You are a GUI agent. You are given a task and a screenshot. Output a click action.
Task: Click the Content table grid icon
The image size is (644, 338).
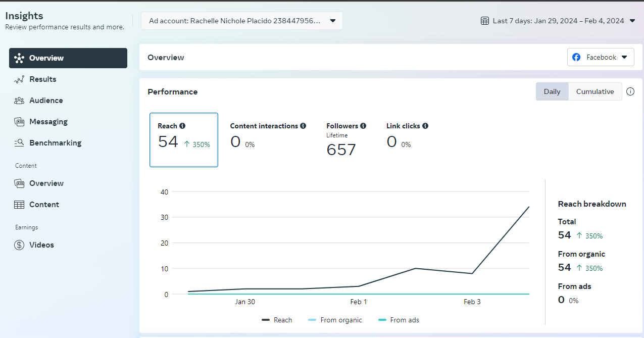click(19, 205)
